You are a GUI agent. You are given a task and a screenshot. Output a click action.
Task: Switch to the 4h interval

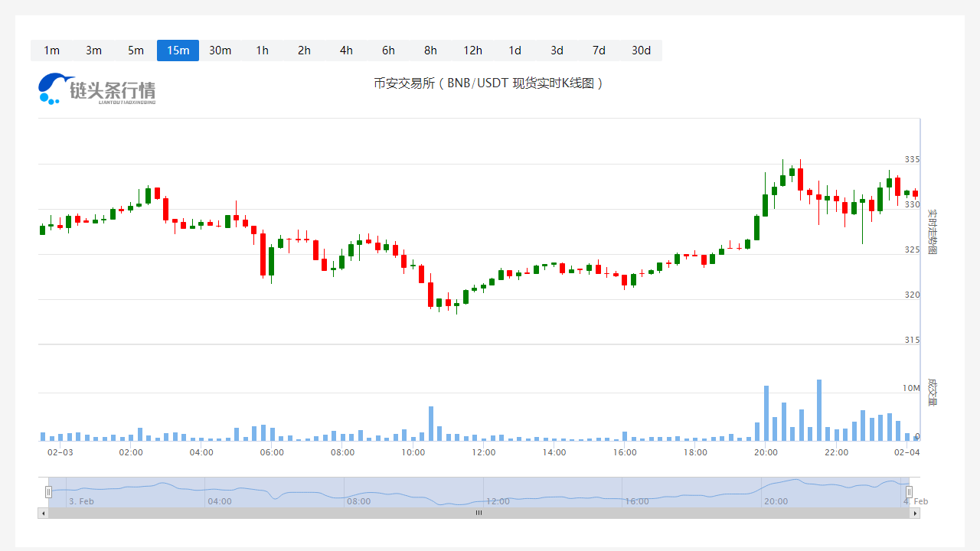click(346, 51)
